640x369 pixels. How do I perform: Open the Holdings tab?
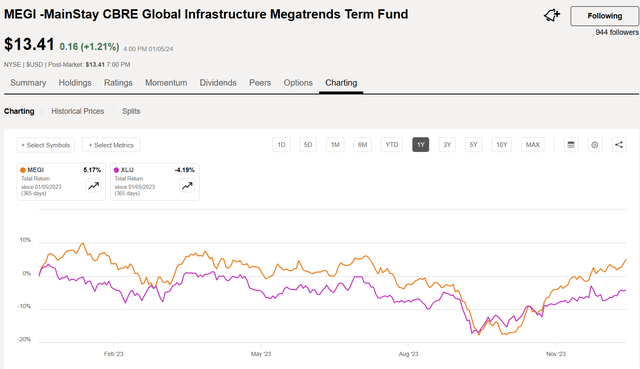[75, 83]
